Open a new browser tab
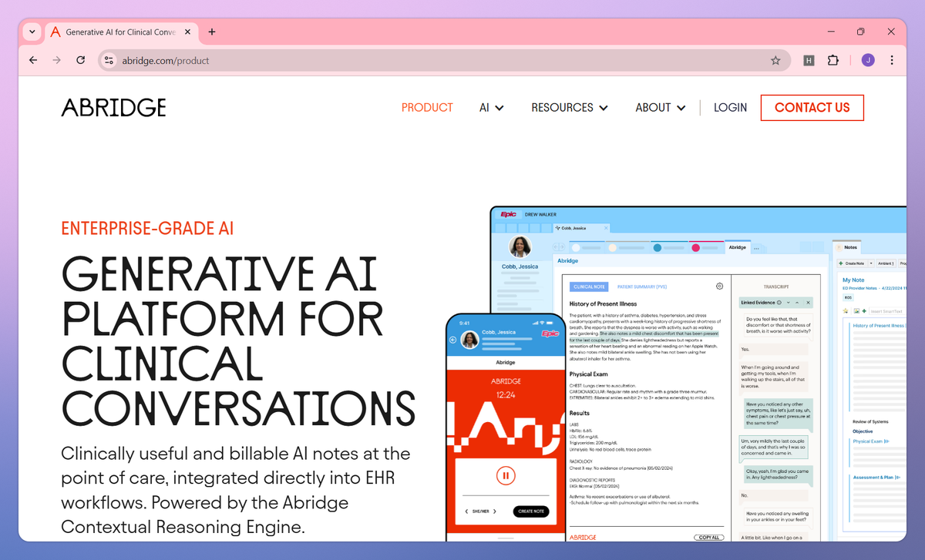Screen dimensions: 925x560 [x=212, y=32]
